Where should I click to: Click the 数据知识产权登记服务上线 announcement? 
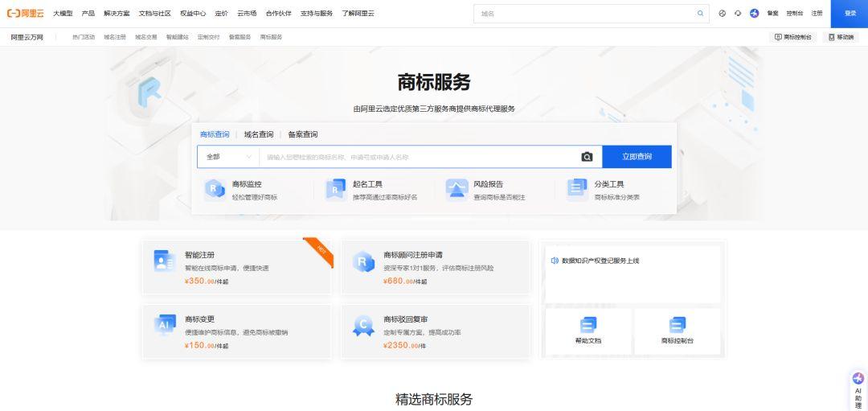pos(600,261)
